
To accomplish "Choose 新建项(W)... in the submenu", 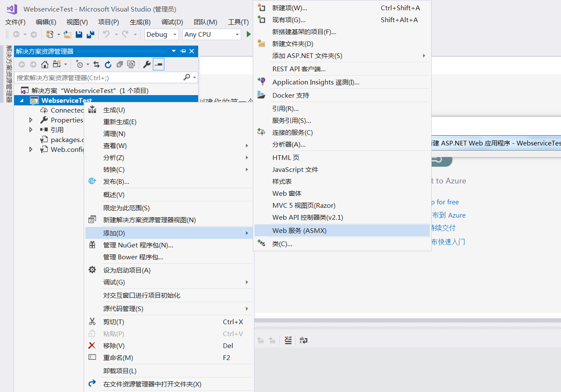I will point(342,8).
